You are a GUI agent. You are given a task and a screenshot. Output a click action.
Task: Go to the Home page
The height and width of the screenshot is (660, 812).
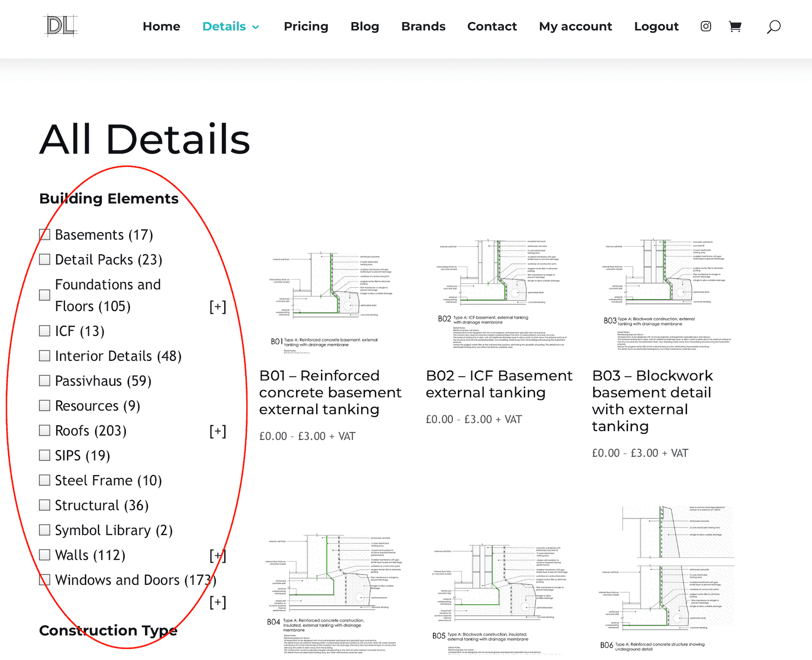click(x=161, y=27)
